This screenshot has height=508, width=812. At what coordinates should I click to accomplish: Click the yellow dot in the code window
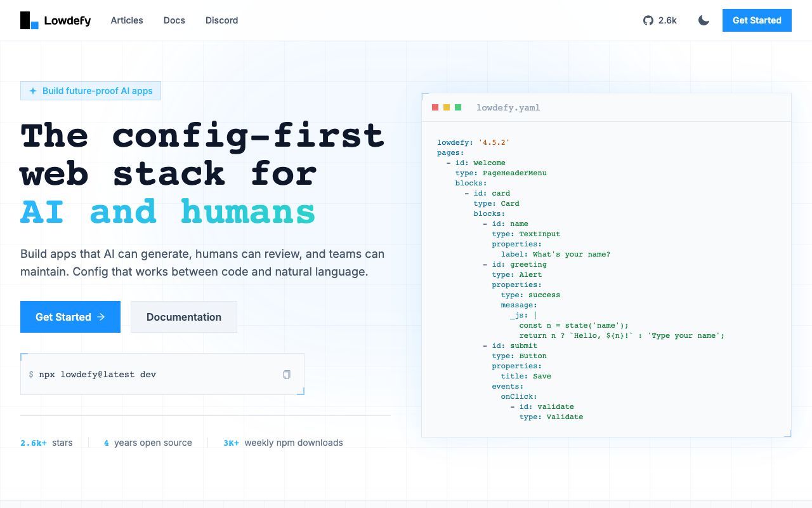click(447, 107)
